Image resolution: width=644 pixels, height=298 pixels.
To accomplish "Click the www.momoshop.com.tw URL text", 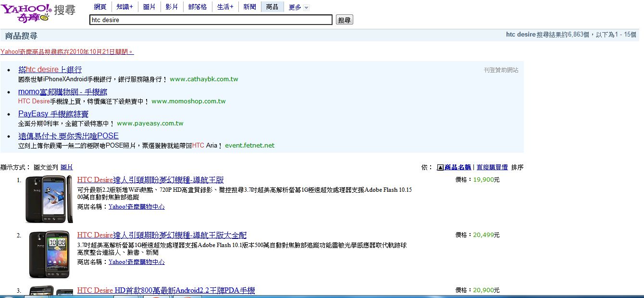I will (x=188, y=101).
